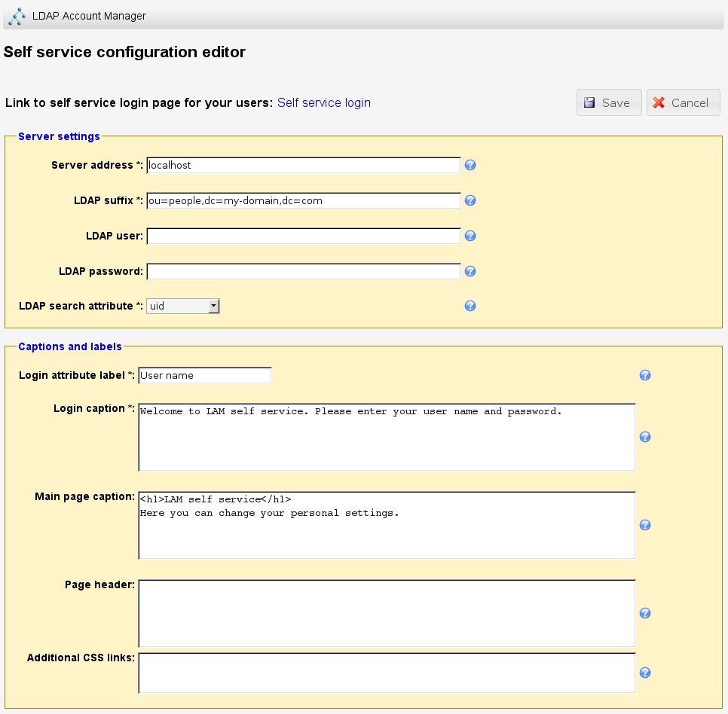
Task: Show help for Main page caption
Action: (645, 525)
